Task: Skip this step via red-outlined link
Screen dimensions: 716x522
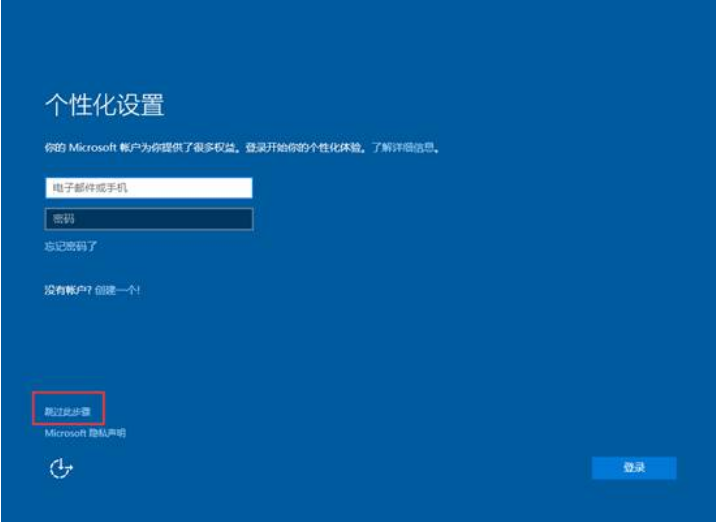Action: point(67,411)
